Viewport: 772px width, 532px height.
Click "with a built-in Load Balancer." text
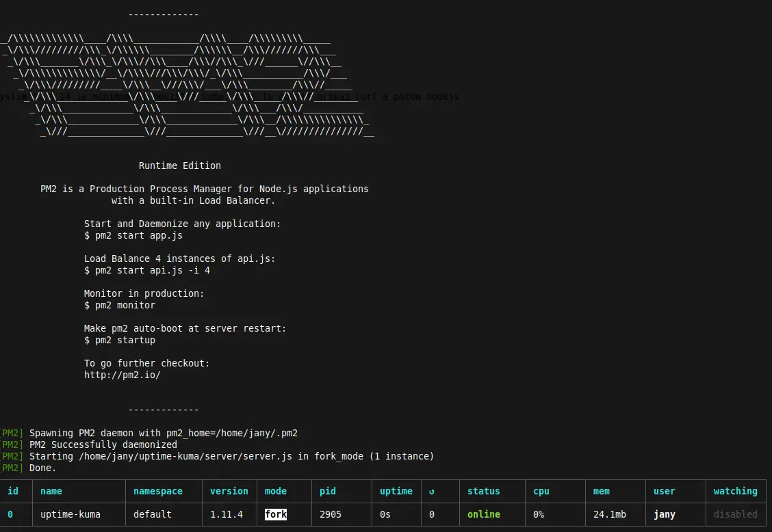tap(193, 201)
